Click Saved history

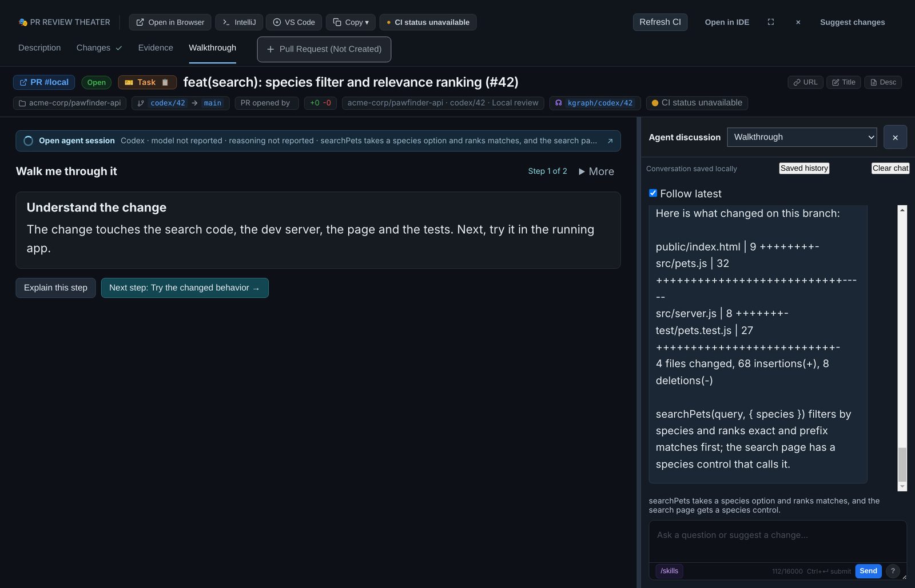tap(804, 168)
